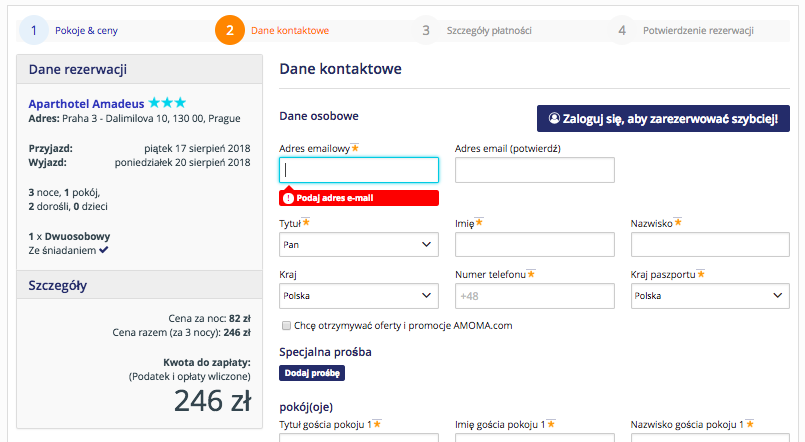Click step 1 circle icon
The width and height of the screenshot is (805, 442).
click(x=33, y=30)
